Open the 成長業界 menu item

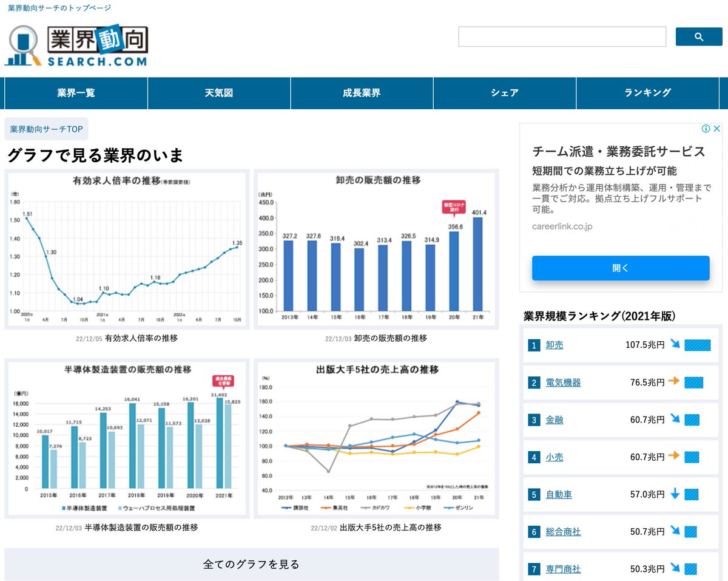click(x=362, y=93)
